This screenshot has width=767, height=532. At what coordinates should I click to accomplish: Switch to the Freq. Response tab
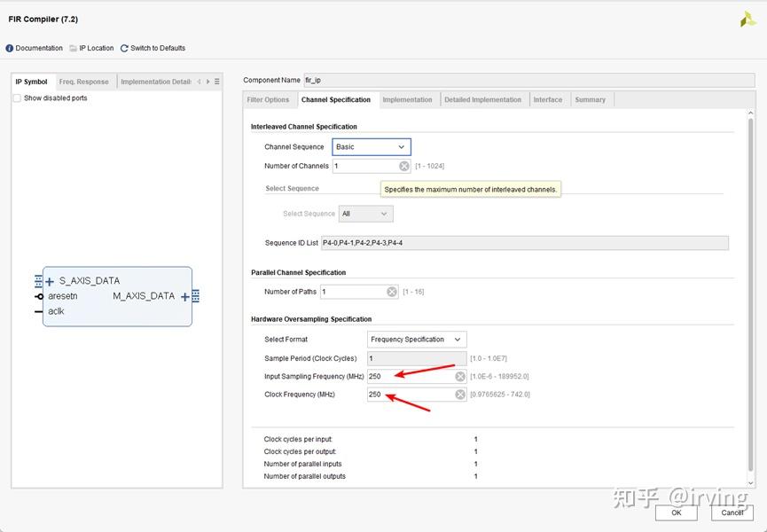point(84,82)
